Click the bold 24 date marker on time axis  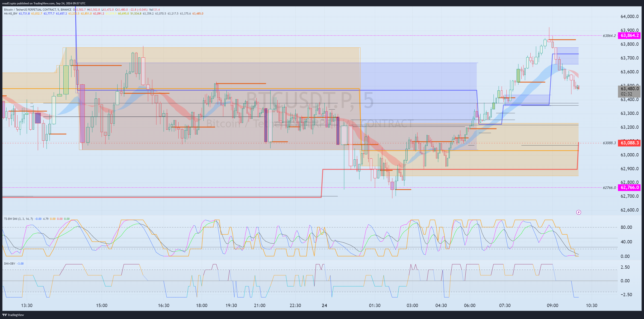pos(324,305)
